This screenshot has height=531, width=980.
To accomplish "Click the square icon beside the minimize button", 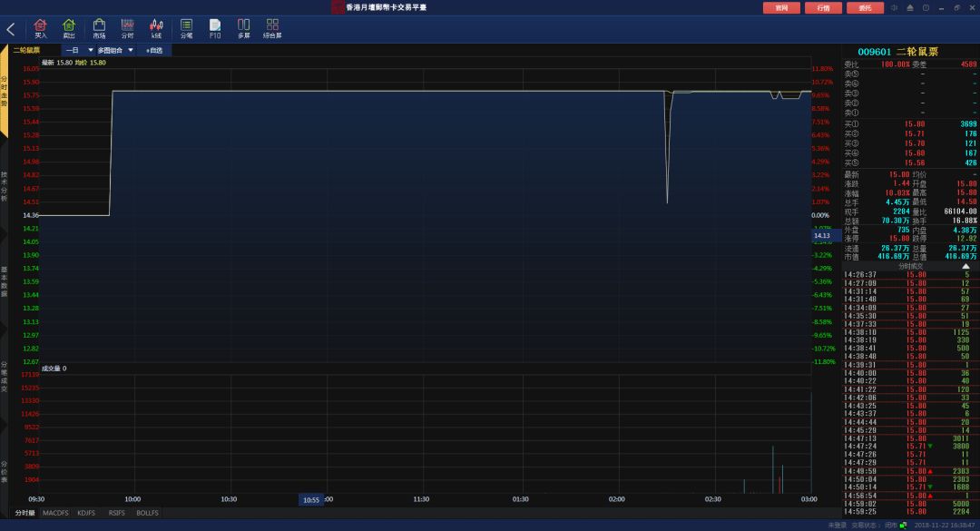I will (926, 7).
